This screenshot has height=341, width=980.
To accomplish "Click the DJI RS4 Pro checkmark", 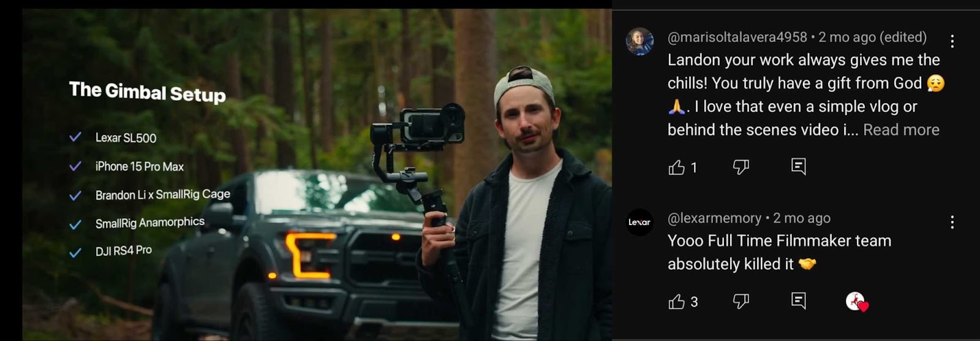I will tap(75, 253).
